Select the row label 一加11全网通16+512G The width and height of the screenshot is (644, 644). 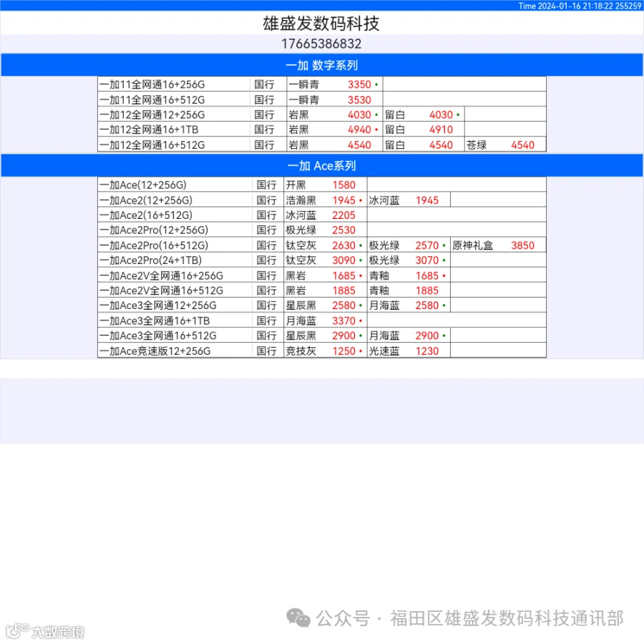coord(152,99)
